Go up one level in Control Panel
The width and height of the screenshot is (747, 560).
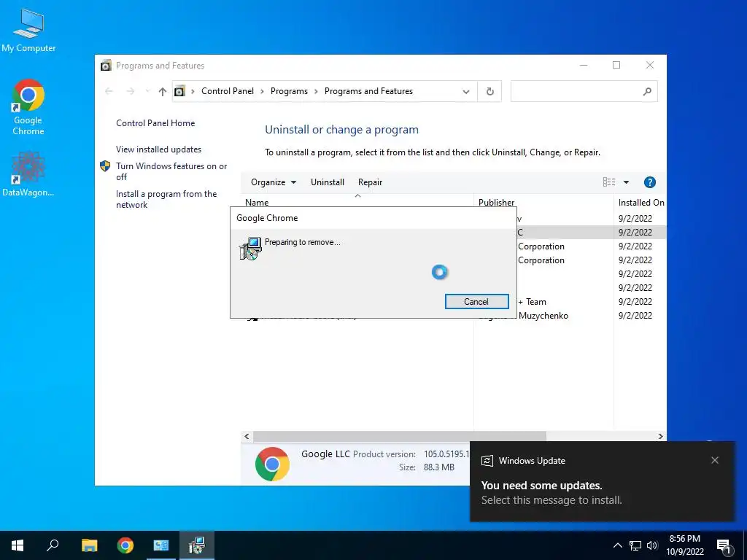pos(163,91)
